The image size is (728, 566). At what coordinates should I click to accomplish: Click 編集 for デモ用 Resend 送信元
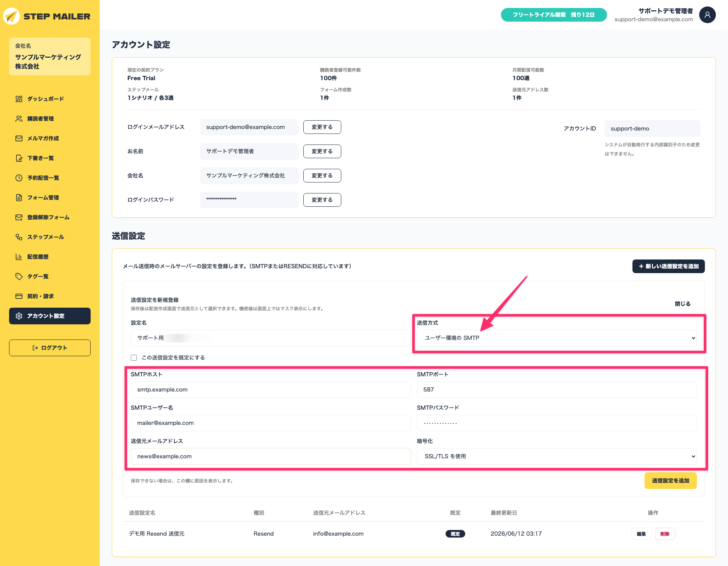[x=641, y=534]
